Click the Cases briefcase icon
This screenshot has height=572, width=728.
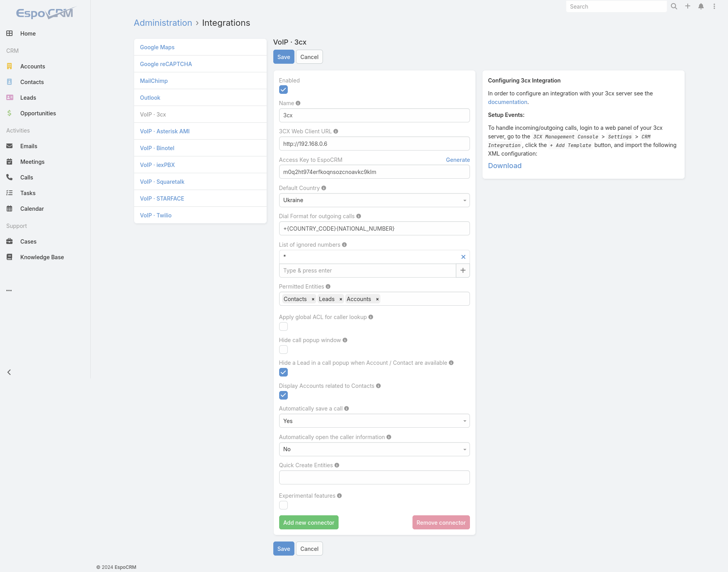tap(9, 242)
